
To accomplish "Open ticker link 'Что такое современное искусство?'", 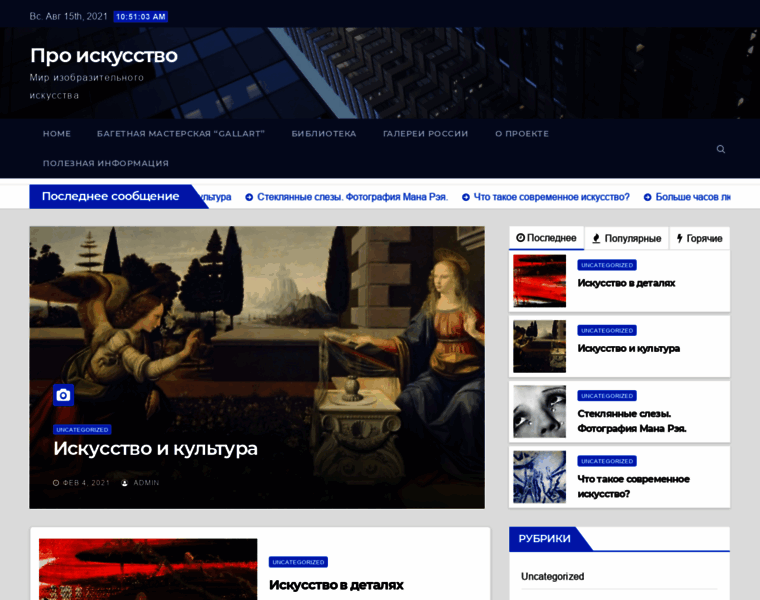I will click(x=551, y=197).
